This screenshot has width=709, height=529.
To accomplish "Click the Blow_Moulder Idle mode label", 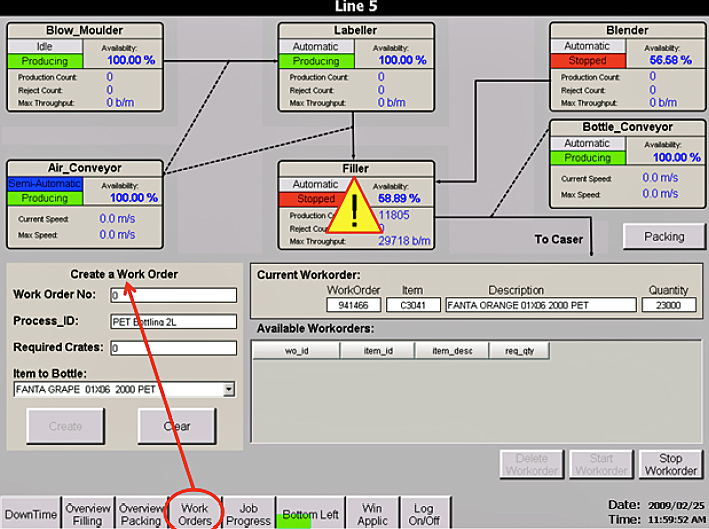I will [x=45, y=46].
